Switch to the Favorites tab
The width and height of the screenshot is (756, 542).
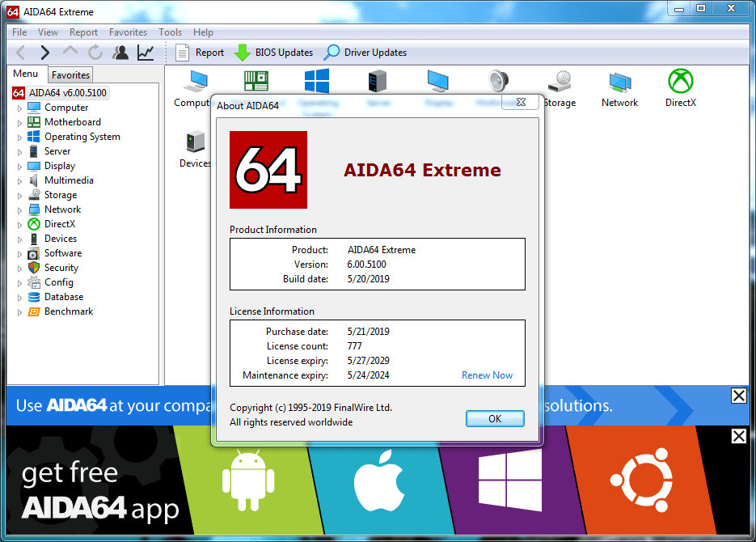point(70,74)
